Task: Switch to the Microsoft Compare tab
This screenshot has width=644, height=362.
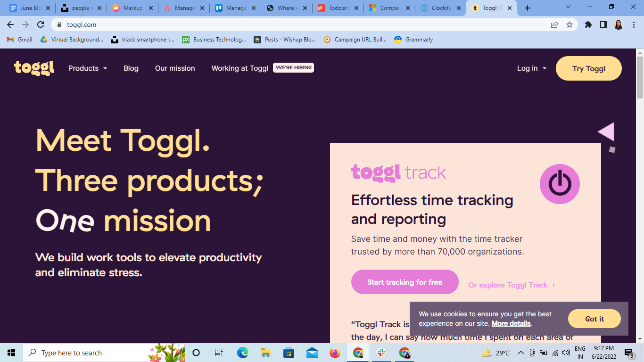Action: (389, 8)
